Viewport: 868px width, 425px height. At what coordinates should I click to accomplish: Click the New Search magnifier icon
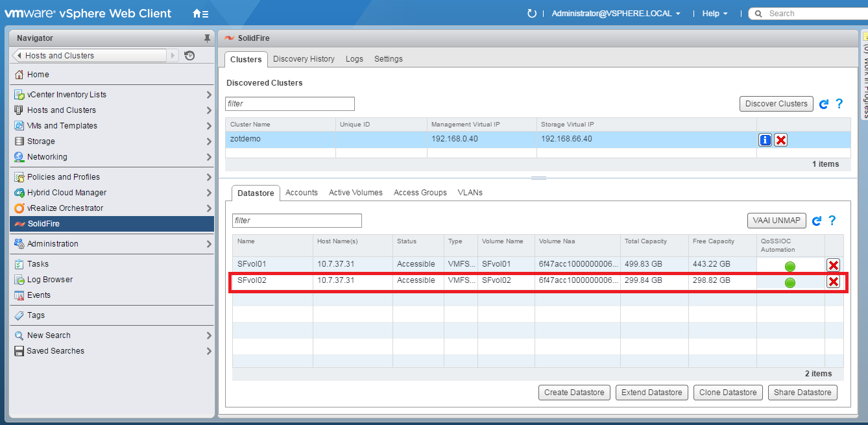(x=19, y=335)
